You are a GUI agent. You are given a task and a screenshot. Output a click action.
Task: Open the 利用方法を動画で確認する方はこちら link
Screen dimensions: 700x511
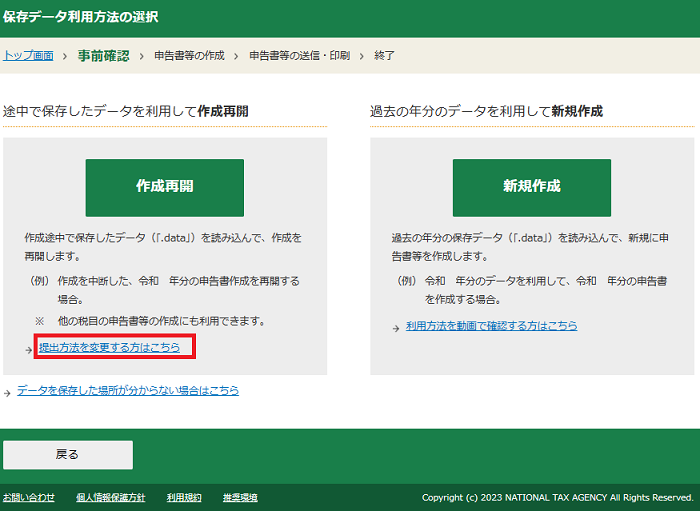491,326
